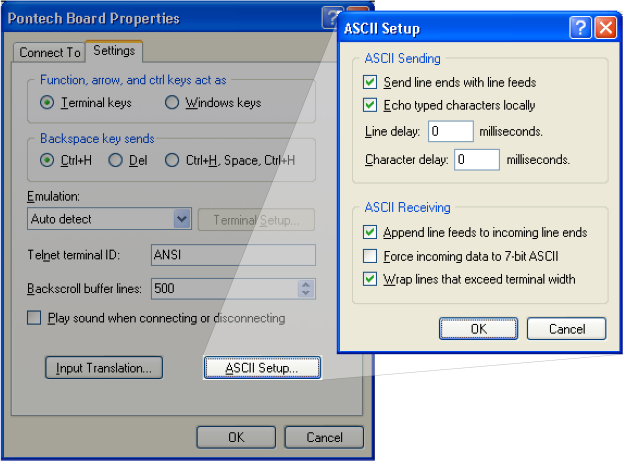Select the Windows keys radio option
This screenshot has width=624, height=461.
172,102
